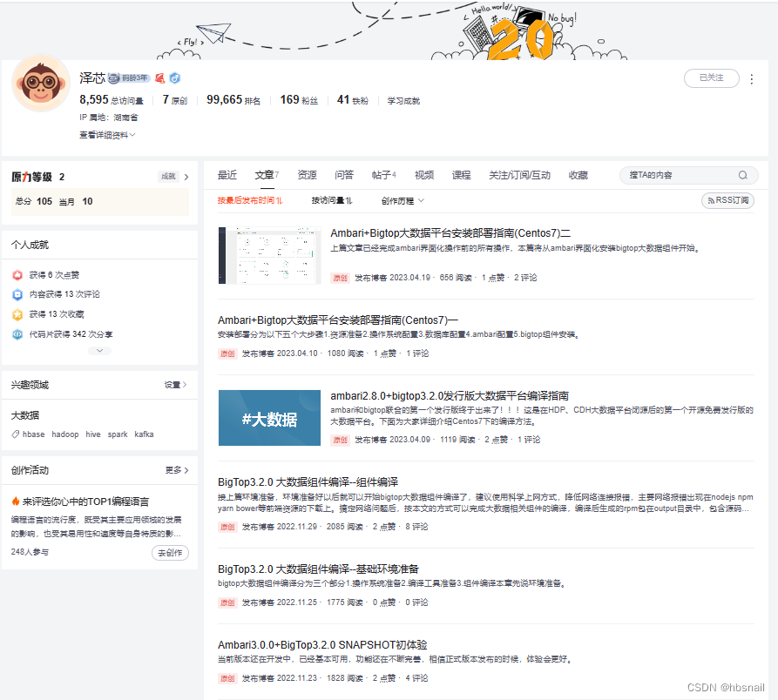Click the #大数据 article thumbnail
The height and width of the screenshot is (700, 778).
point(269,418)
